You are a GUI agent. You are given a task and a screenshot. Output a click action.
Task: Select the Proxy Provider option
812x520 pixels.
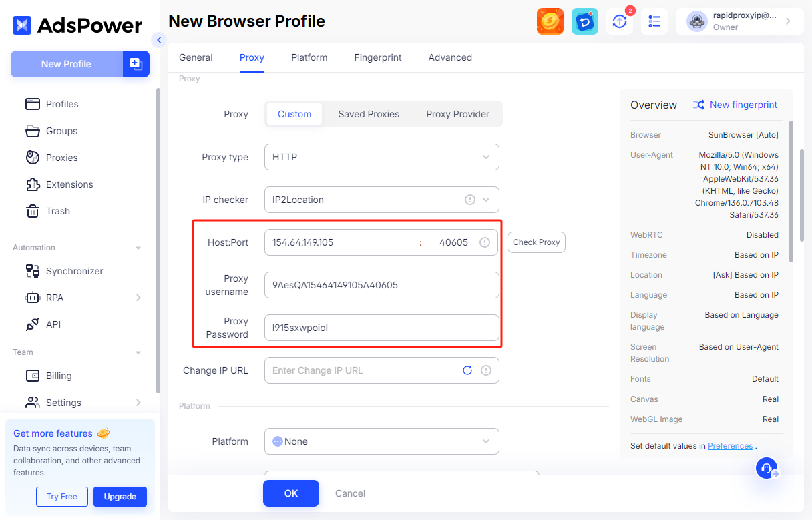457,114
